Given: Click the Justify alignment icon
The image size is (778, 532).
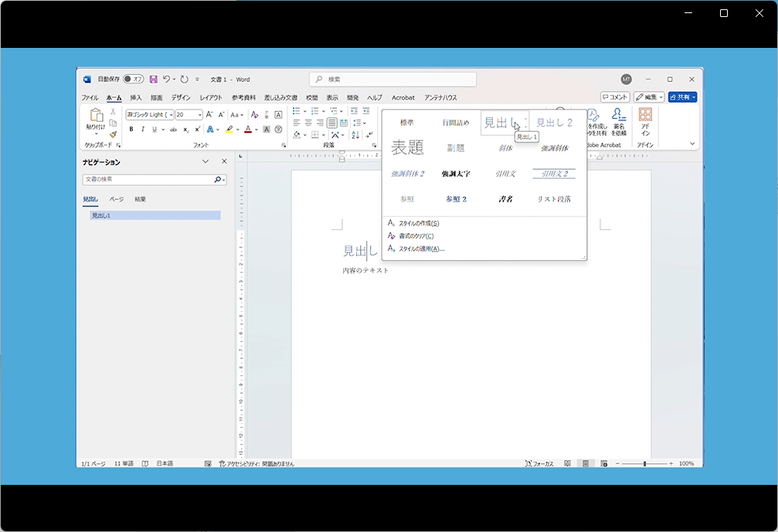Looking at the screenshot, I should click(x=331, y=123).
